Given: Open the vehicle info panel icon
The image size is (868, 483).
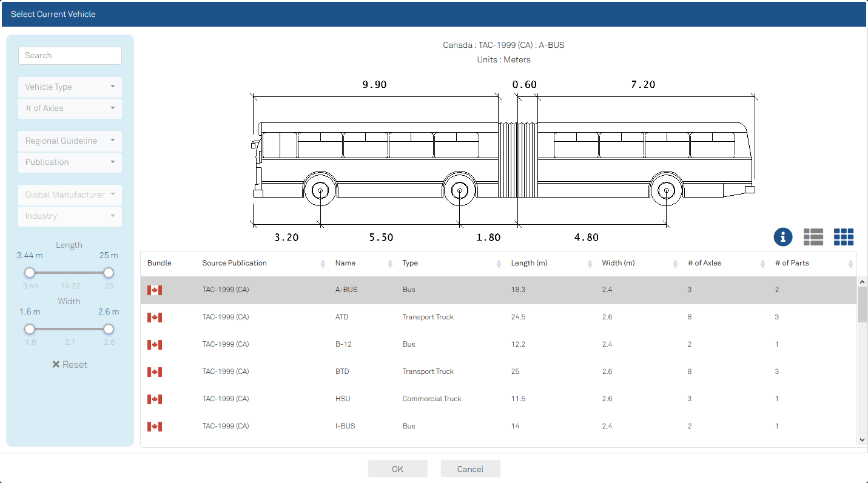Looking at the screenshot, I should (782, 237).
